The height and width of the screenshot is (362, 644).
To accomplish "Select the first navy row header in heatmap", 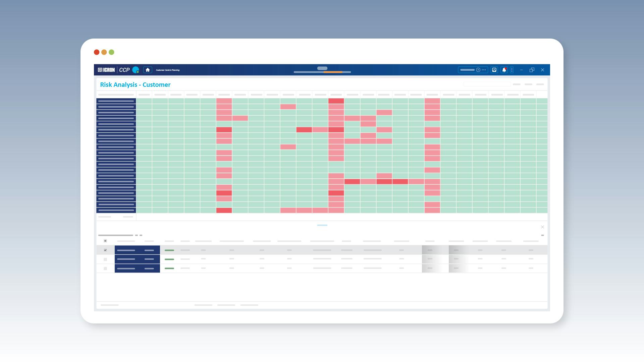I will click(116, 101).
